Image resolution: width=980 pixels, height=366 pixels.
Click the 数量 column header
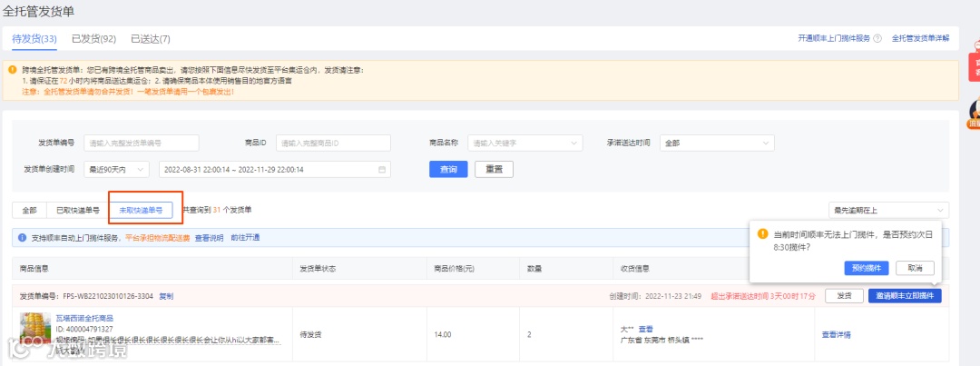tap(534, 269)
